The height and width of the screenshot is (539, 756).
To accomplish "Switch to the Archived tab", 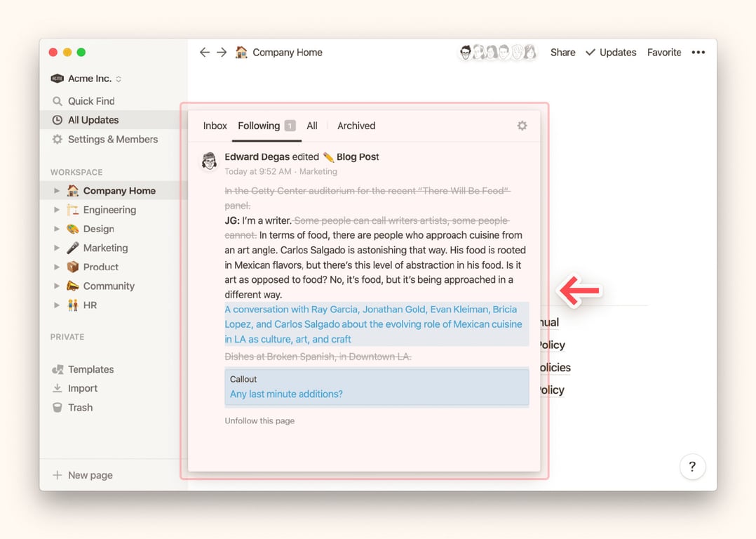I will tap(356, 126).
